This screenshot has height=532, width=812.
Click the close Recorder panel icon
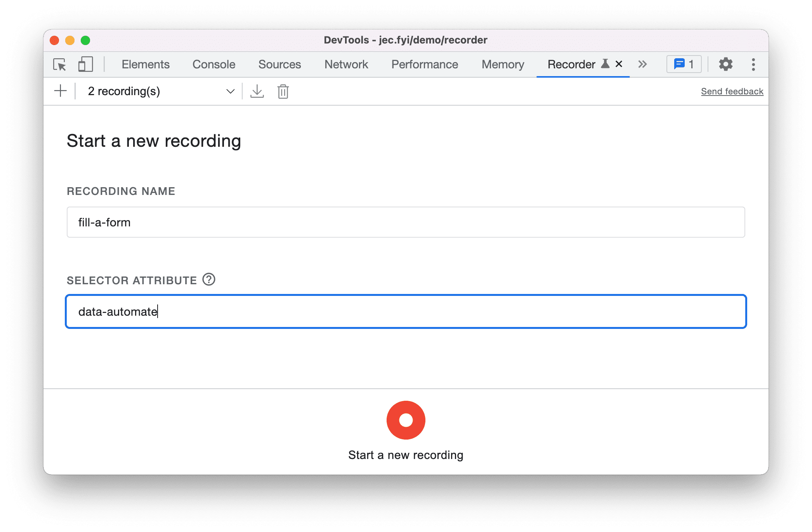pyautogui.click(x=619, y=64)
